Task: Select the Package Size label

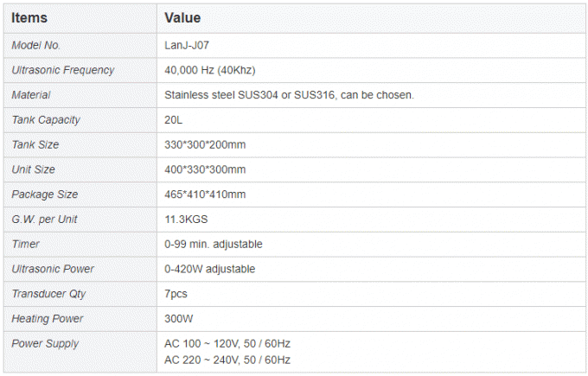Action: click(45, 194)
